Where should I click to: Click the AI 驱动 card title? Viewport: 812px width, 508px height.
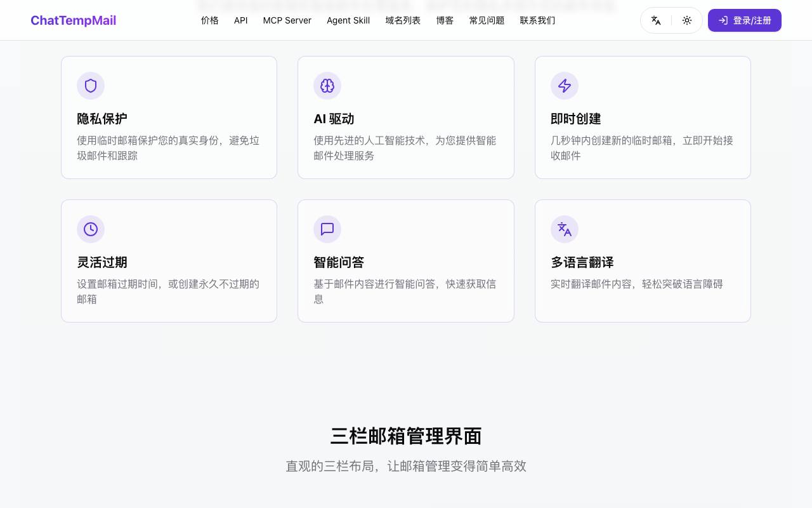coord(334,119)
